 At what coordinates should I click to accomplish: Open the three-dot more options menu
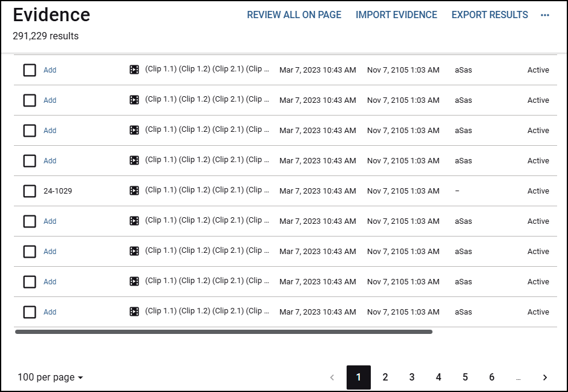click(x=545, y=15)
